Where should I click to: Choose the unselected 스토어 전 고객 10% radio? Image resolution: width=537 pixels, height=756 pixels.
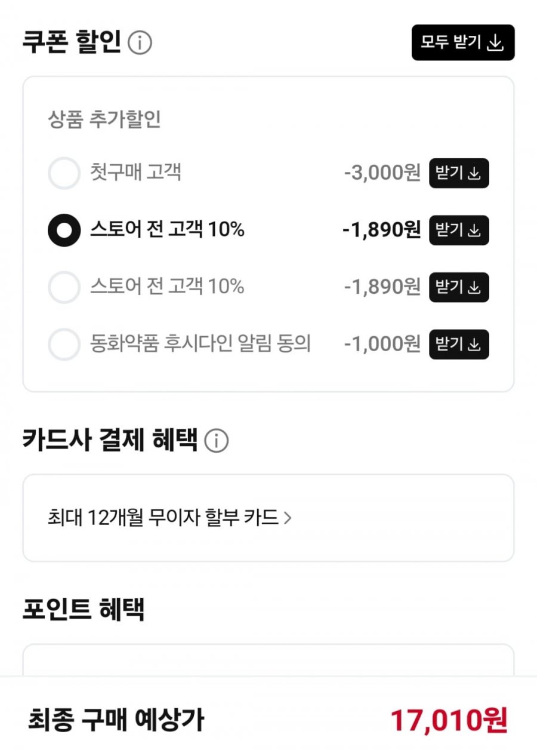point(64,287)
